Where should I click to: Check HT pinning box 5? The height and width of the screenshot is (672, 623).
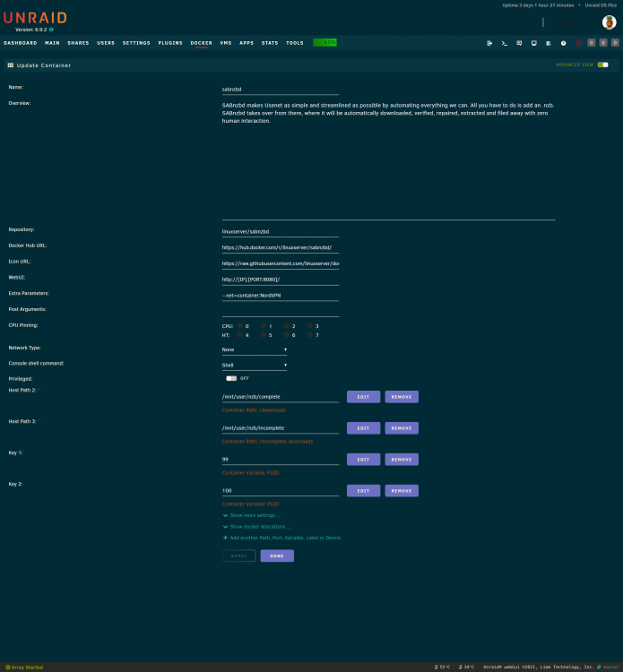click(264, 335)
